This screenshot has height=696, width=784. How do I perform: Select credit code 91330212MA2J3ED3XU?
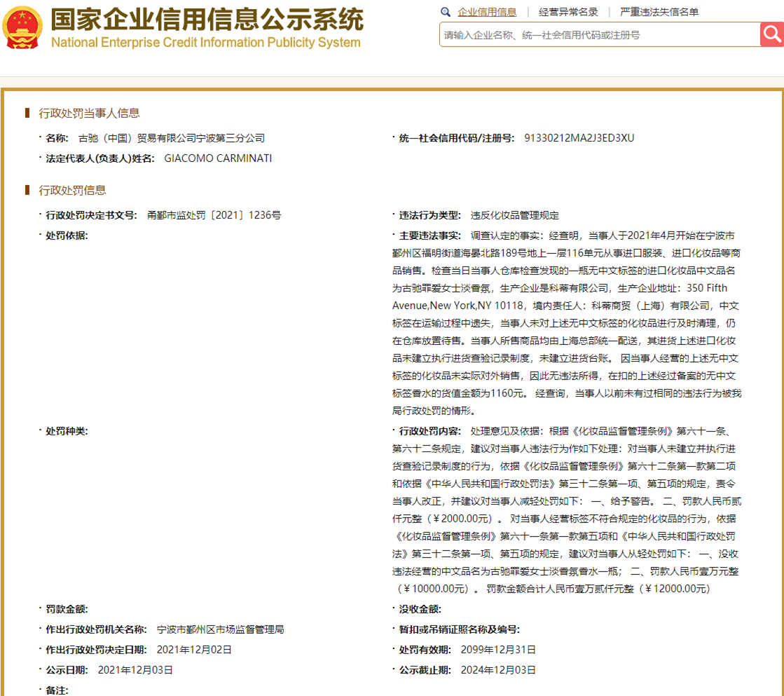point(579,138)
